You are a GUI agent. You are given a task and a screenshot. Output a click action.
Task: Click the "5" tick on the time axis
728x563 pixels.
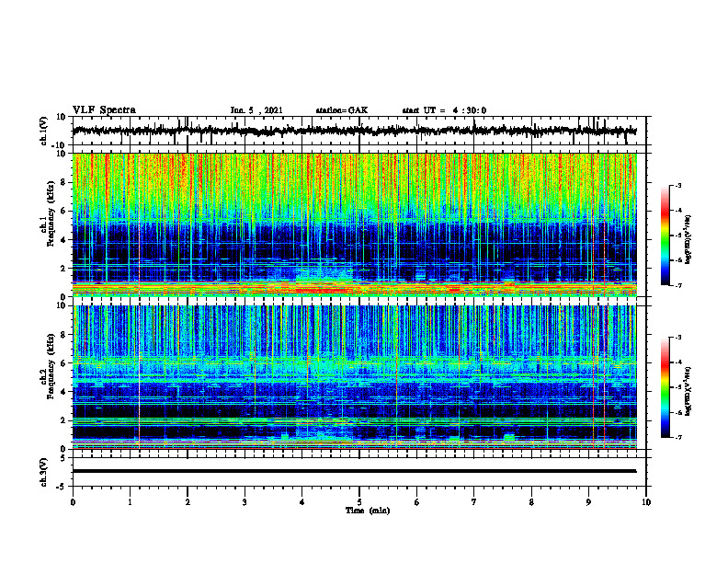pos(359,502)
